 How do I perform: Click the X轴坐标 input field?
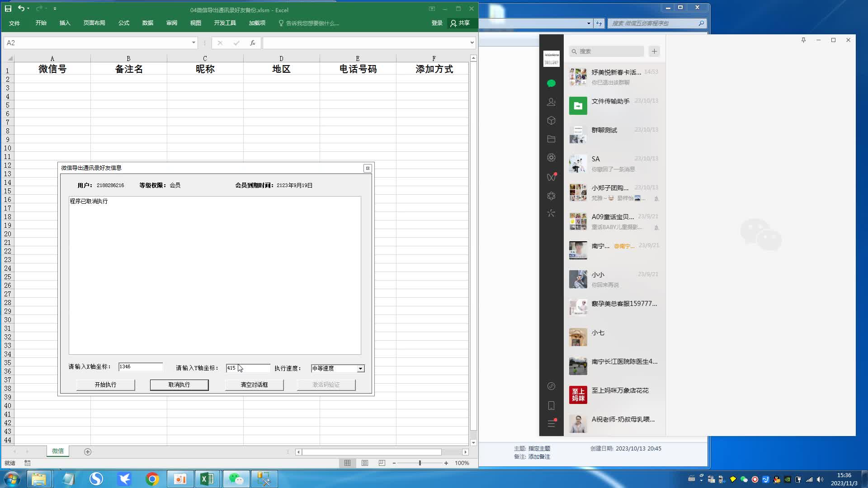click(141, 367)
